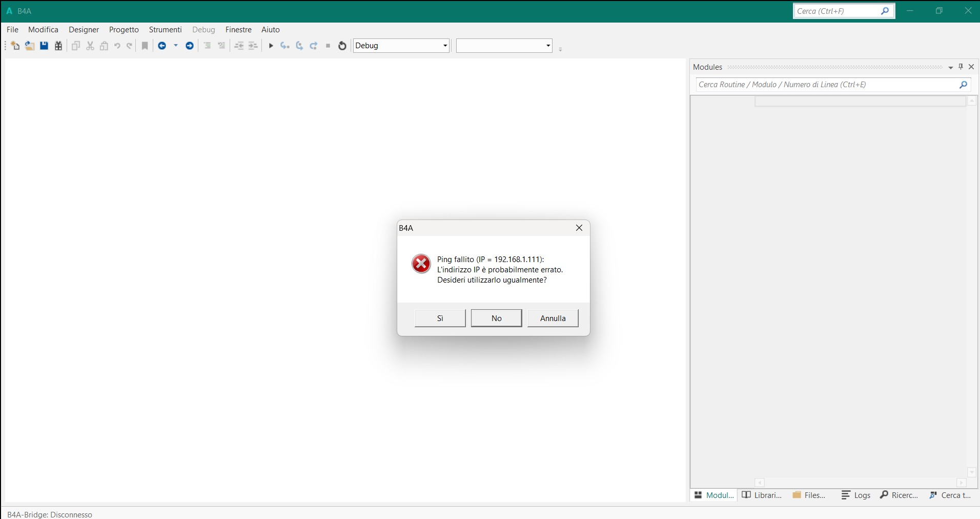Switch to the Ricerc... tab
This screenshot has height=519, width=980.
point(899,495)
